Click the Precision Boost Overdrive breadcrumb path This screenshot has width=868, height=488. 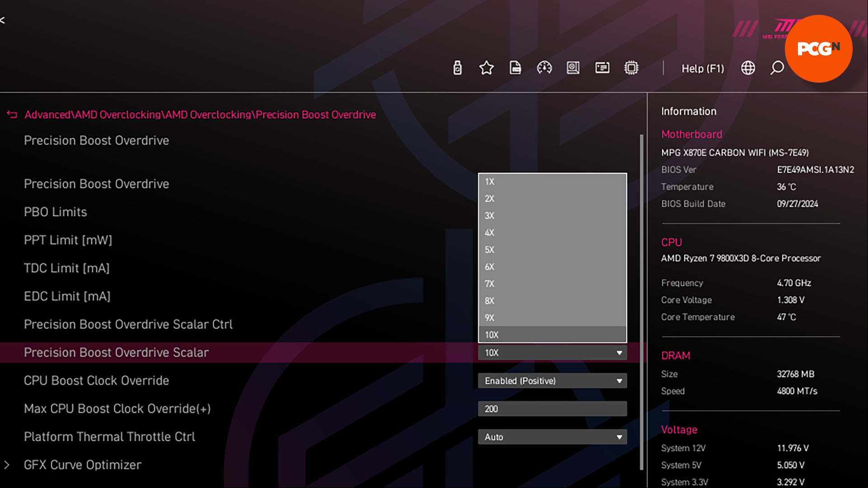pos(200,115)
